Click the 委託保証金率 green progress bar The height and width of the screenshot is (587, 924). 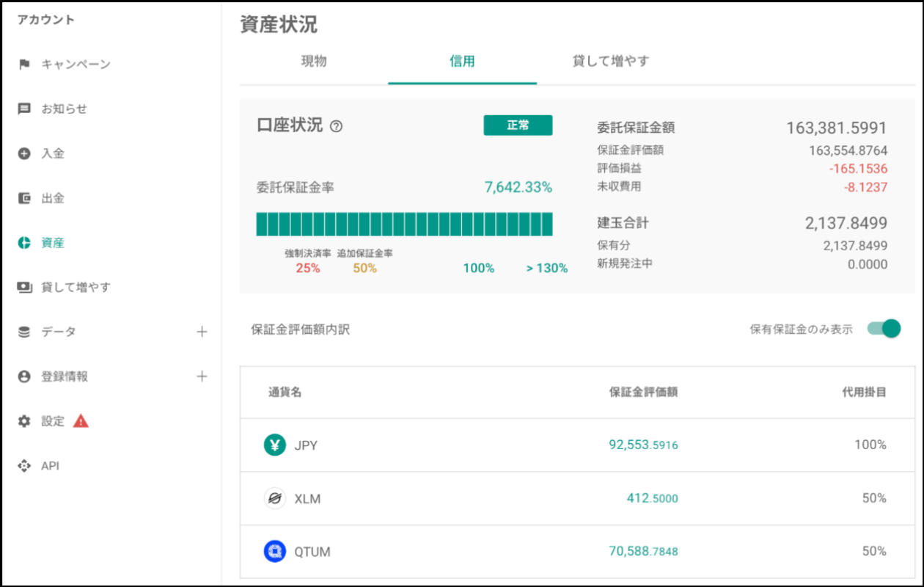(x=404, y=225)
